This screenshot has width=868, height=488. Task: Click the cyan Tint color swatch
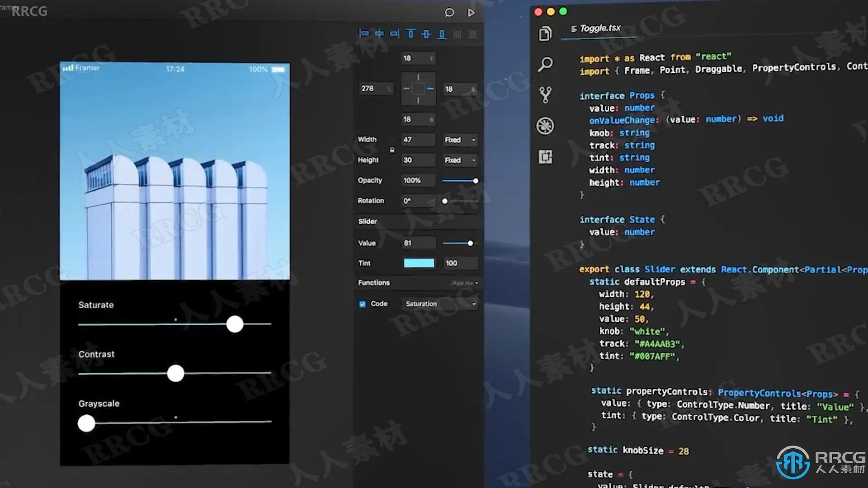pyautogui.click(x=419, y=263)
